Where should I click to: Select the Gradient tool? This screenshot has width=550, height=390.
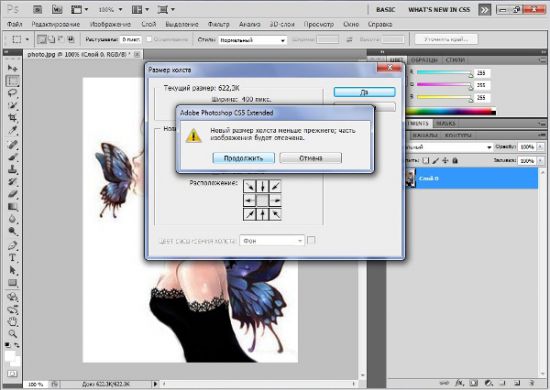coord(13,206)
